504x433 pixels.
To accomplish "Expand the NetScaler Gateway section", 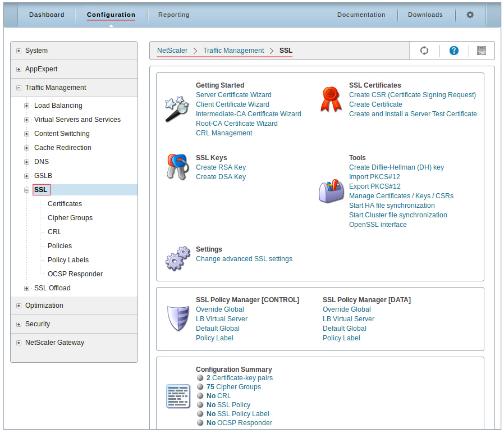I will (x=19, y=343).
